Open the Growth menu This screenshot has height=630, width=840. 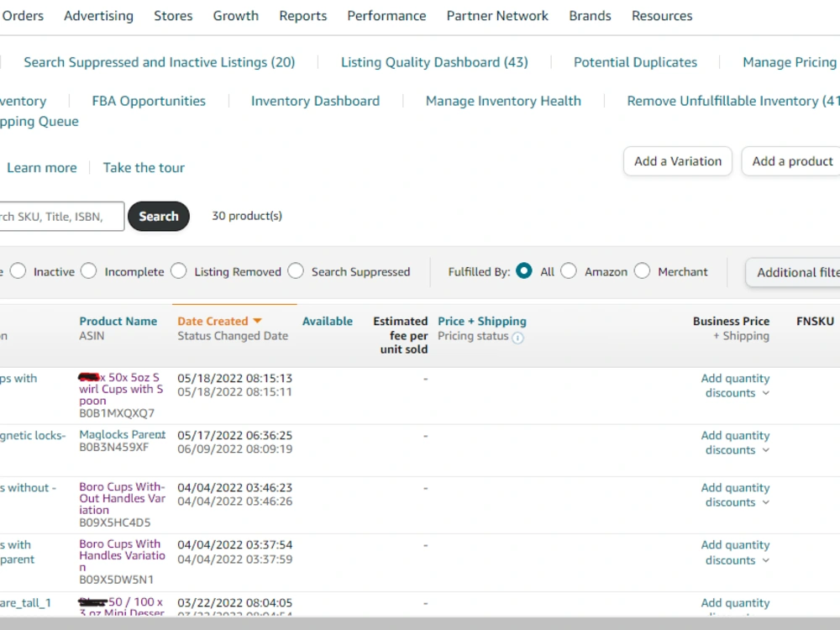tap(236, 16)
